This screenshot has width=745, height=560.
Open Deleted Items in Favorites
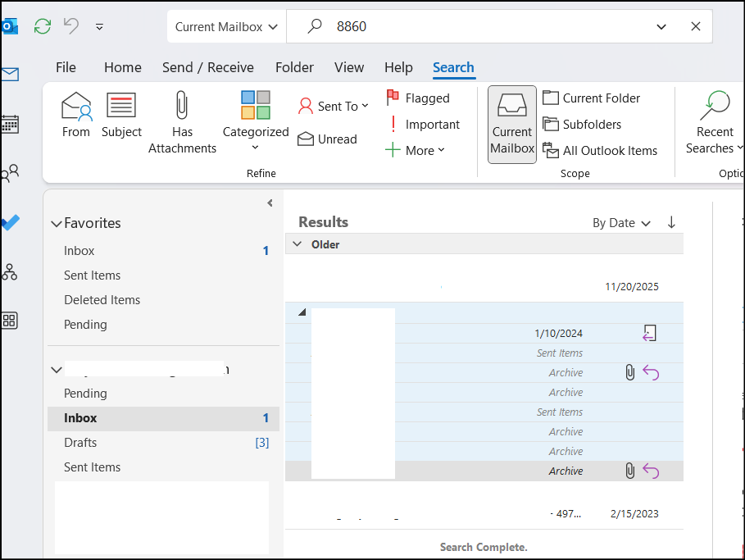click(102, 300)
